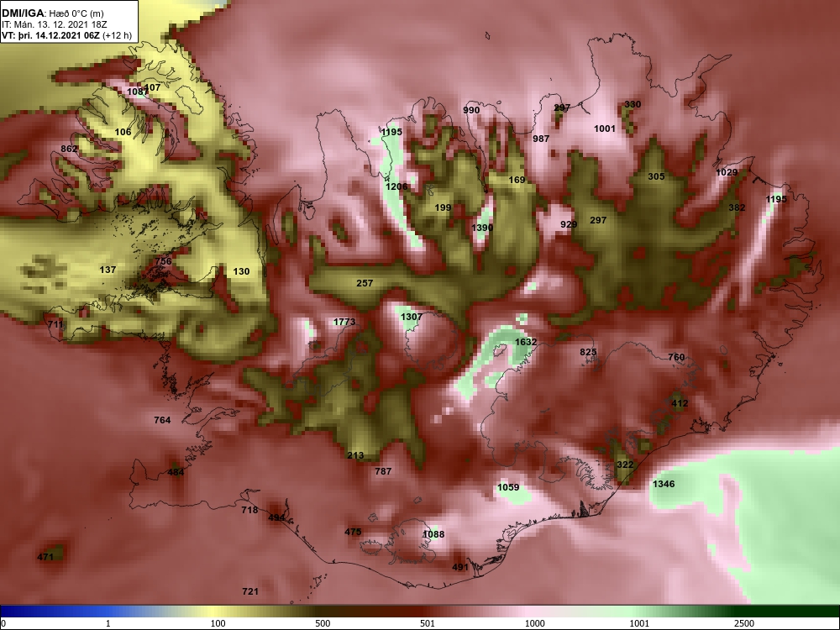Click the map value 929

(569, 224)
